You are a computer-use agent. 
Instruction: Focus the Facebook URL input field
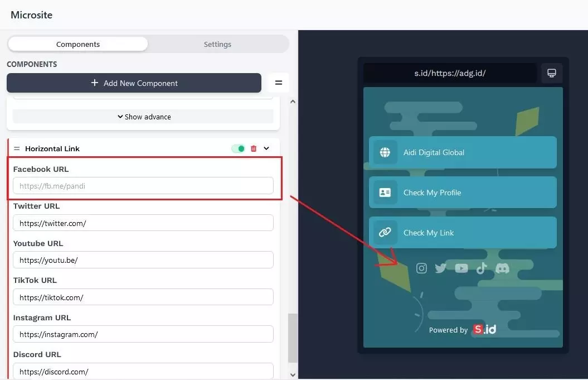click(143, 186)
